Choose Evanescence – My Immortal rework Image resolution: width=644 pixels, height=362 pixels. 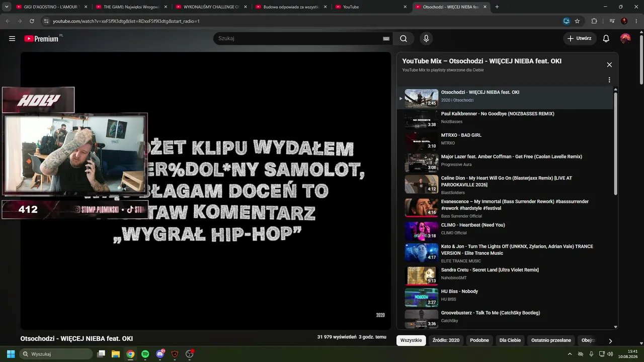[505, 209]
